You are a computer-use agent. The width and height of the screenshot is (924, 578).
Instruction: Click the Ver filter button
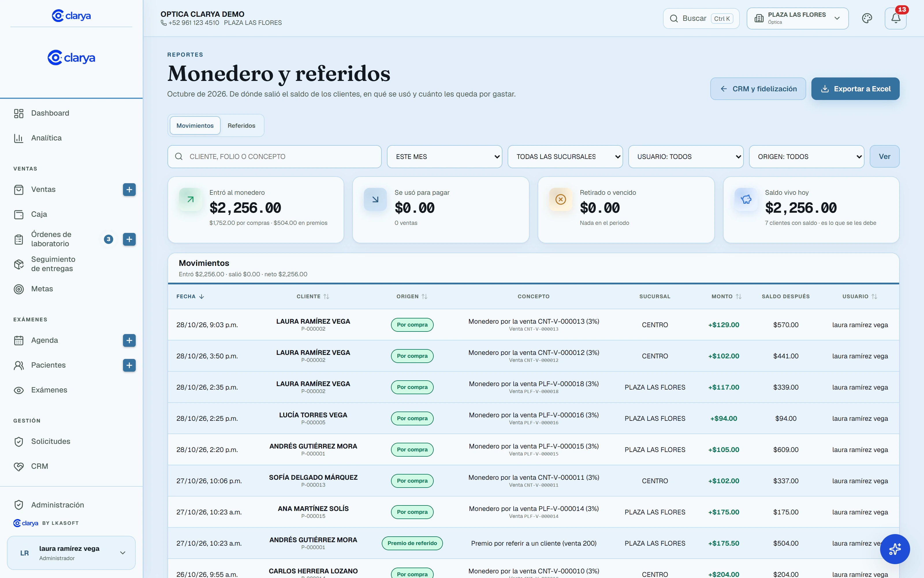tap(884, 156)
